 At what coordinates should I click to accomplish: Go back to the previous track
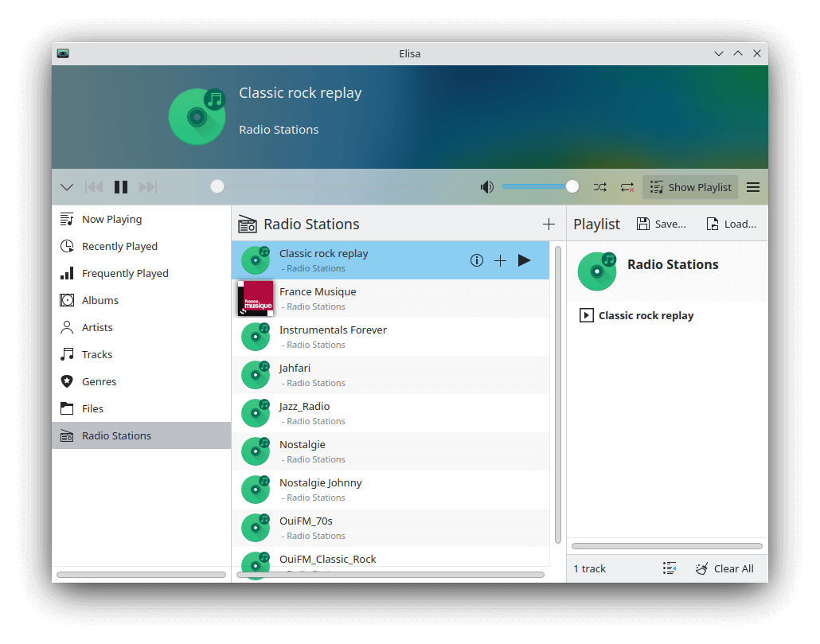[94, 187]
